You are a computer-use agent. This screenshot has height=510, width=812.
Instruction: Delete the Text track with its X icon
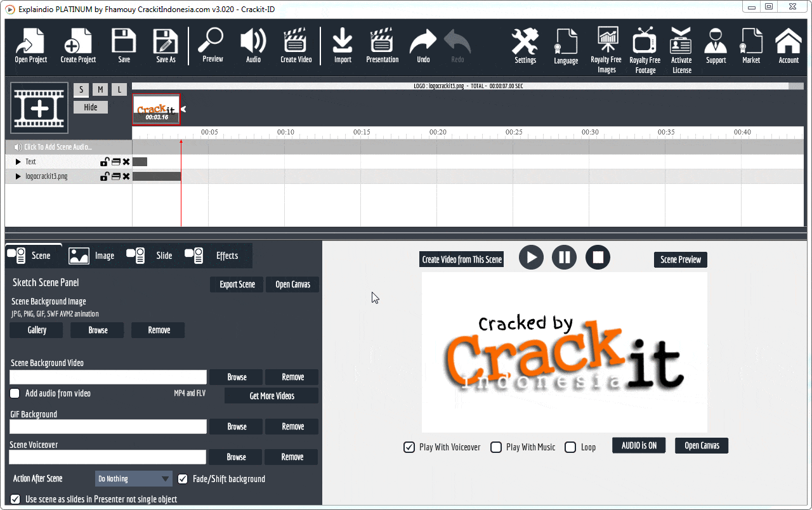point(126,162)
